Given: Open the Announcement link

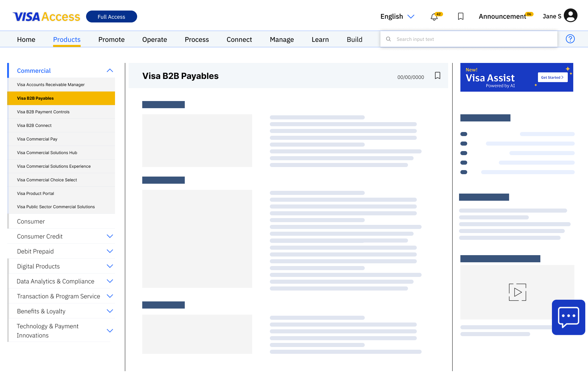Looking at the screenshot, I should tap(502, 16).
